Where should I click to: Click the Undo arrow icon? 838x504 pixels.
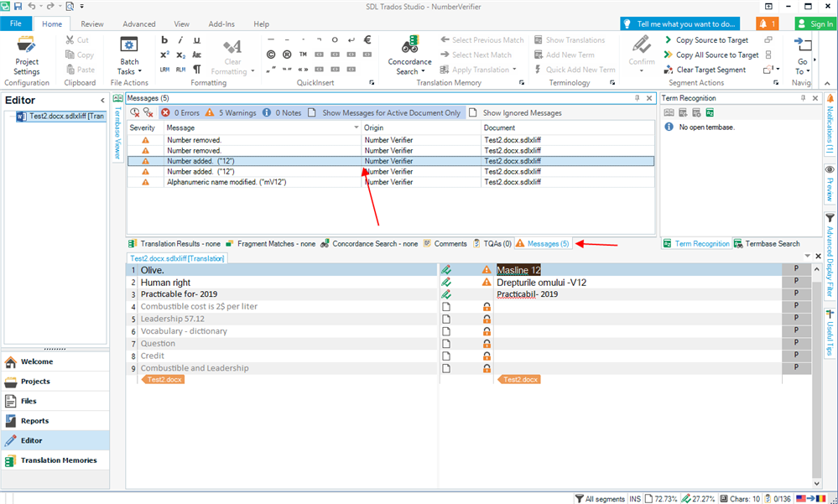(x=32, y=7)
